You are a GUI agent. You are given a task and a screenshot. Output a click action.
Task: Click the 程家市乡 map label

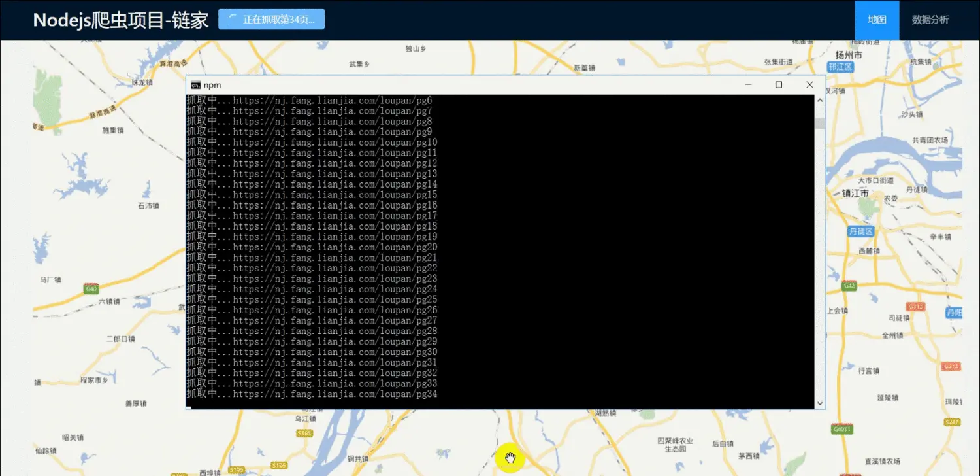point(94,380)
